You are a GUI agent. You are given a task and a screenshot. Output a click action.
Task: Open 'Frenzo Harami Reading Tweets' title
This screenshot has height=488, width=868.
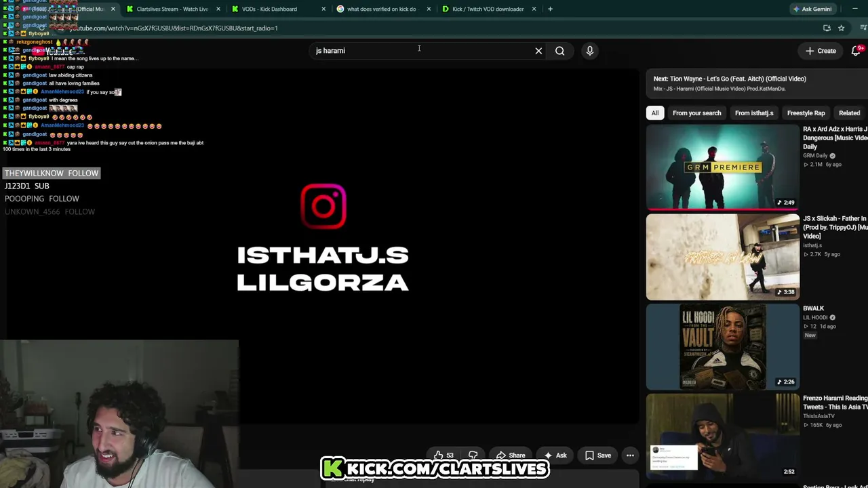pos(835,403)
